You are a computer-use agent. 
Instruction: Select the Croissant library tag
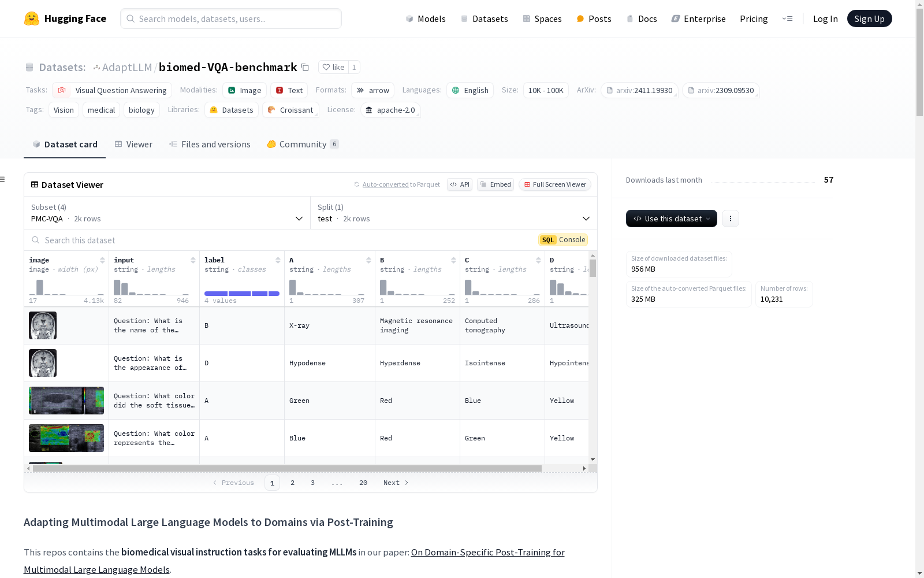290,110
